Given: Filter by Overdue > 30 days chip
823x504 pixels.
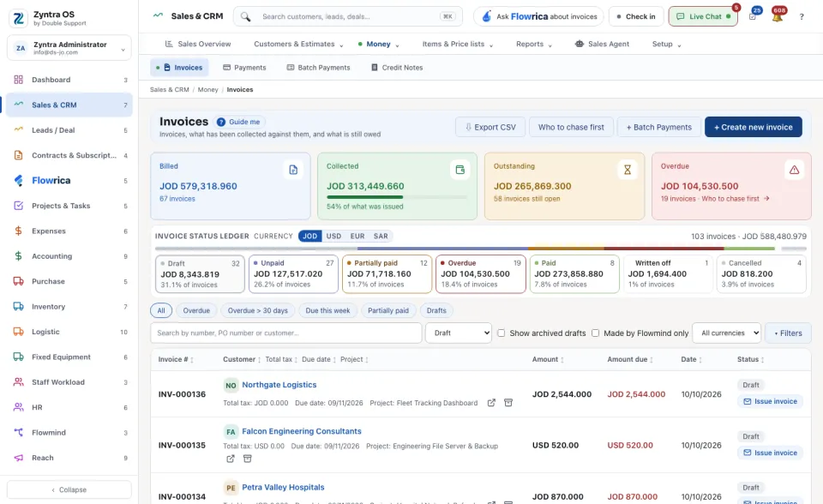Looking at the screenshot, I should 258,311.
